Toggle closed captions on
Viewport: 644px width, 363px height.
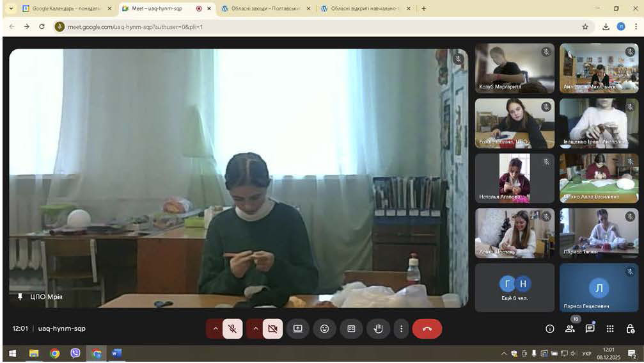351,328
